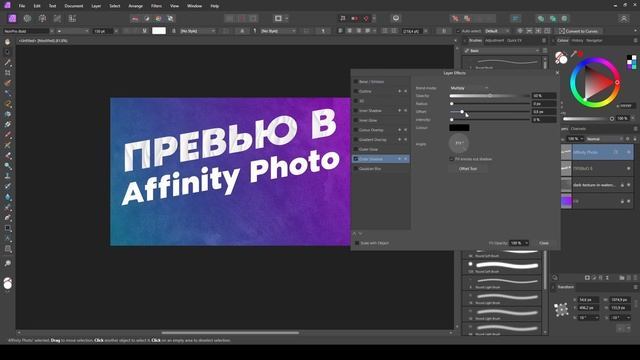This screenshot has width=640, height=360.
Task: Enable the Bevel / Emboss effect checkbox
Action: click(x=356, y=82)
